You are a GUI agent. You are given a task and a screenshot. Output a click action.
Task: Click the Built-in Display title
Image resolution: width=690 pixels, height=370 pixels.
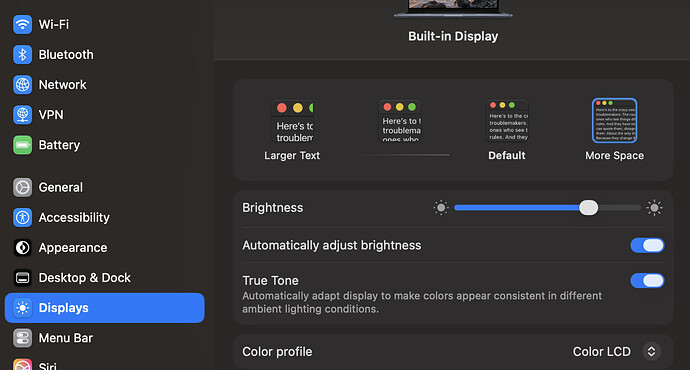coord(453,36)
